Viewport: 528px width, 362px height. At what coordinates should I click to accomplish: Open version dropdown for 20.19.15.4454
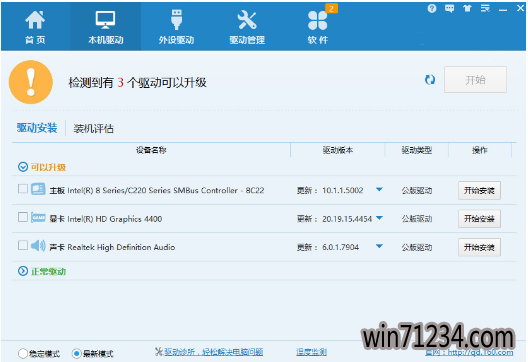tap(379, 218)
